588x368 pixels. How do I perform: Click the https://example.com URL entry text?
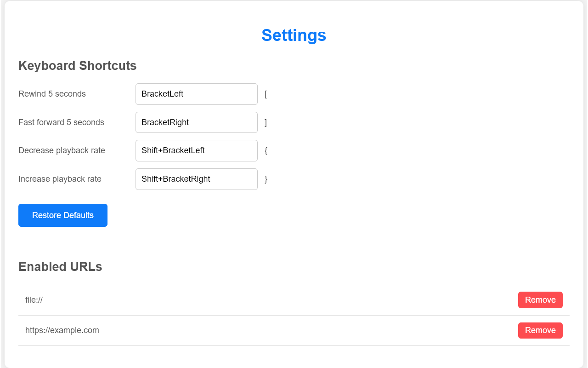(62, 330)
